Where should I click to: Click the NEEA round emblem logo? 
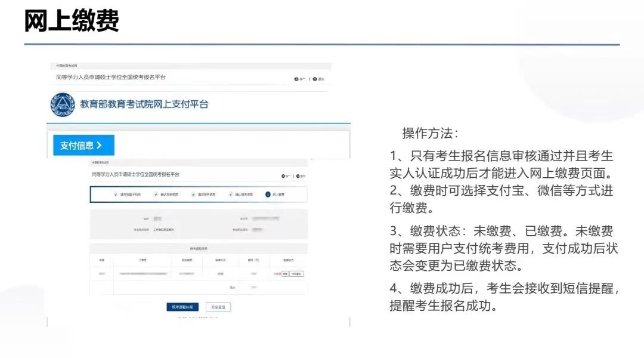63,104
